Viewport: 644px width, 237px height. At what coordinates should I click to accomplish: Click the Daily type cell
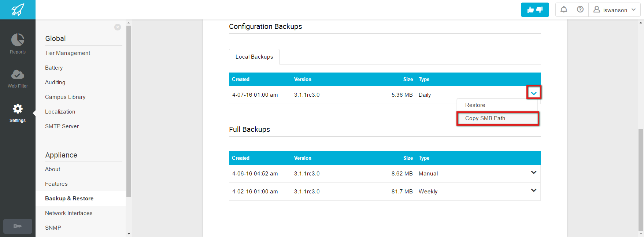(x=425, y=95)
